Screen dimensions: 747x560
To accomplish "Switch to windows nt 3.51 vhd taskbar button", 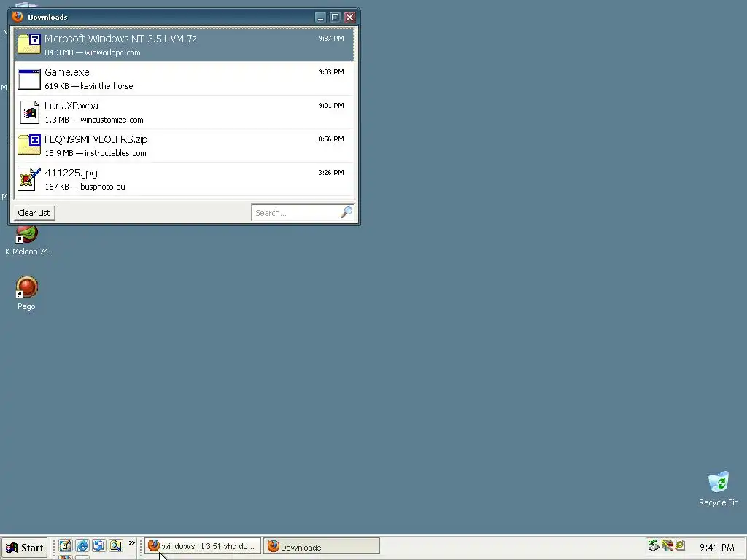I will coord(203,546).
